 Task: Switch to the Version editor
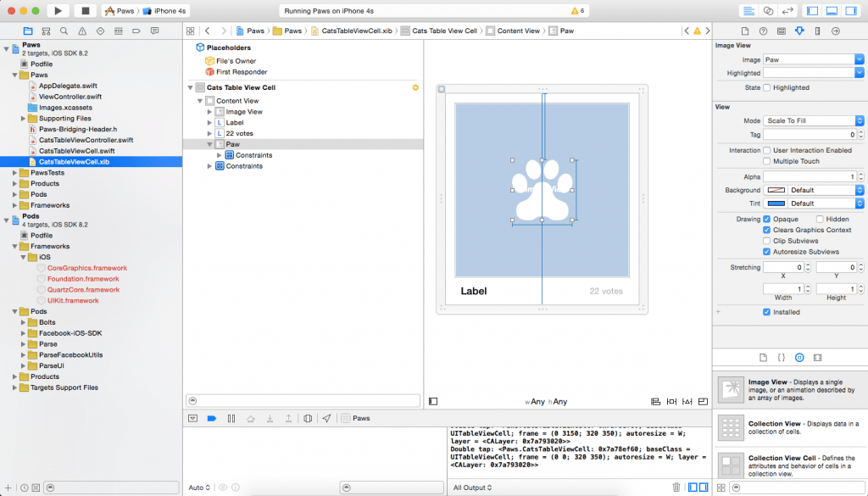pyautogui.click(x=788, y=9)
